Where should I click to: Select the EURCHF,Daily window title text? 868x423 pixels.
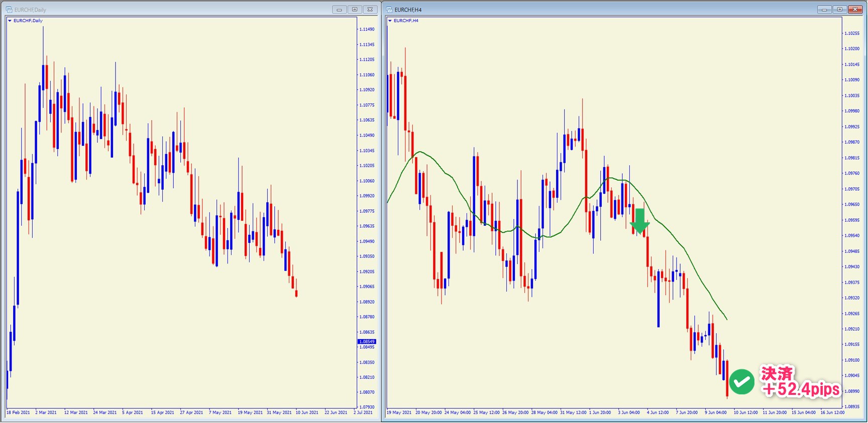tap(30, 10)
